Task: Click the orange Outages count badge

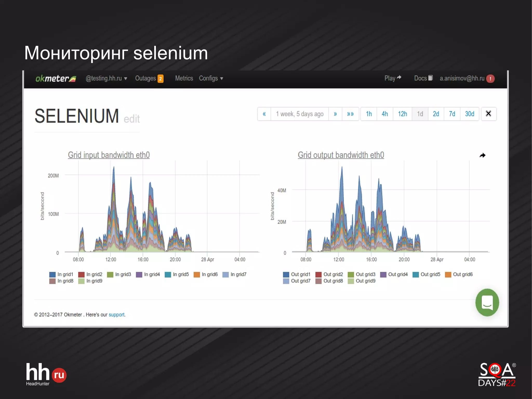Action: (x=161, y=79)
